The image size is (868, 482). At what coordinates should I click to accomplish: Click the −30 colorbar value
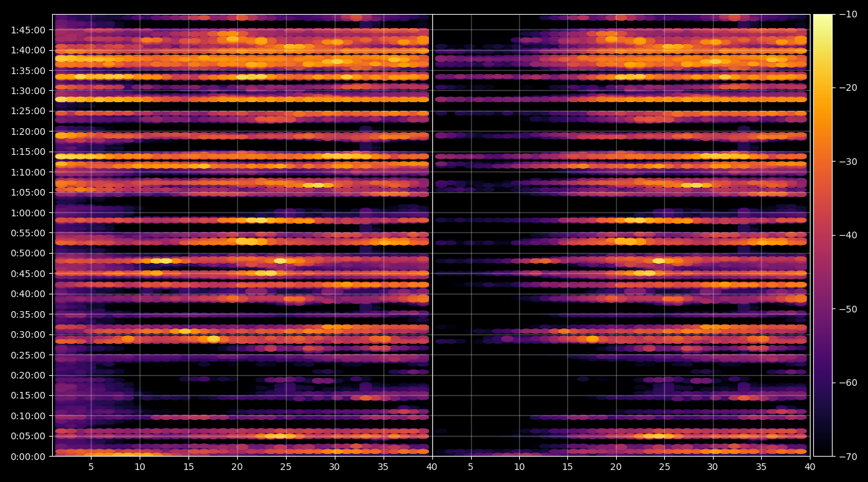pyautogui.click(x=849, y=162)
